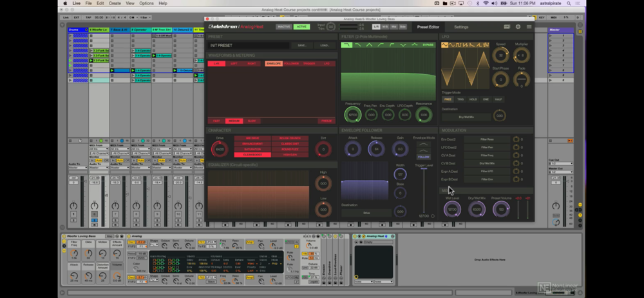Click the Analog Heat view-mode icon

[x=507, y=26]
